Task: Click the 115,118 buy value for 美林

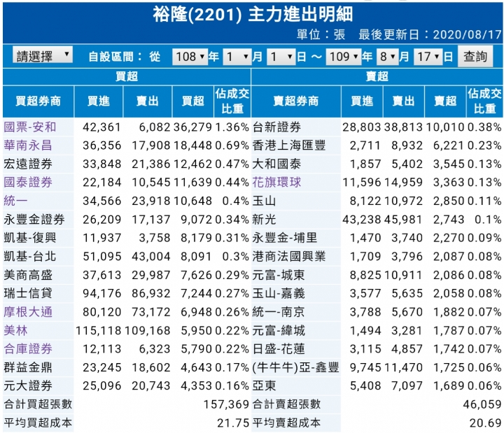Action: point(99,330)
